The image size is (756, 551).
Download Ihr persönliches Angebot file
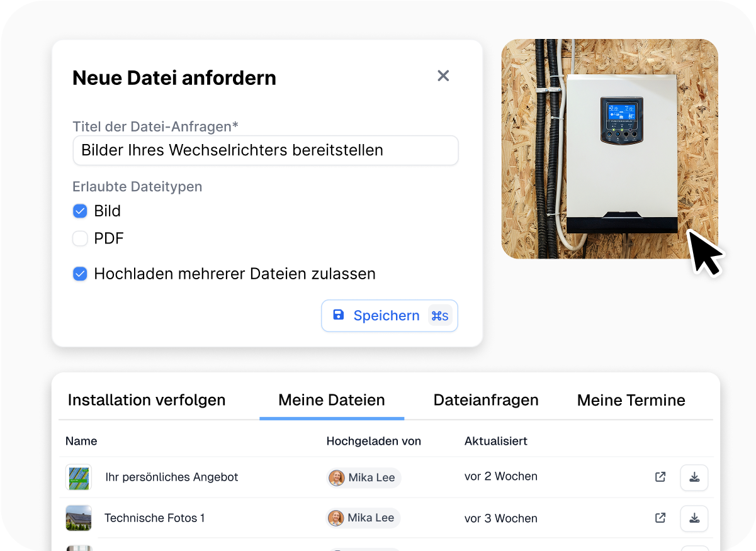[x=694, y=477]
